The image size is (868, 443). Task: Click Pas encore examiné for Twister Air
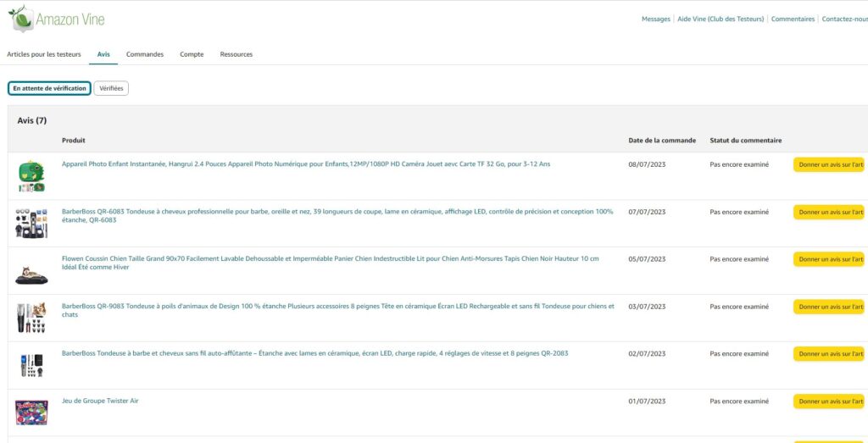tap(739, 401)
